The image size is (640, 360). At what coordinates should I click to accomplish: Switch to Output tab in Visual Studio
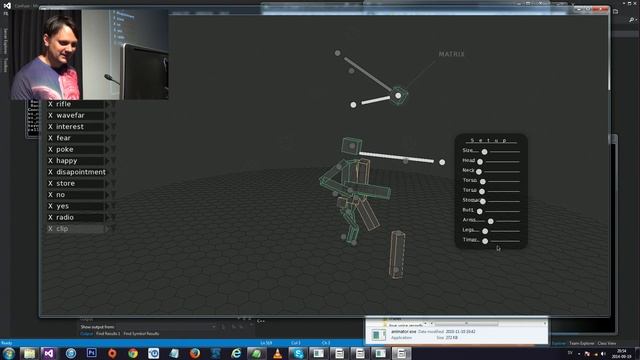point(87,334)
